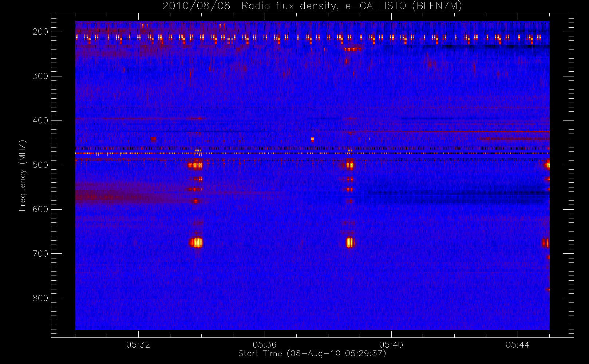
Task: Click the 200 frequency axis label
Action: pos(40,32)
